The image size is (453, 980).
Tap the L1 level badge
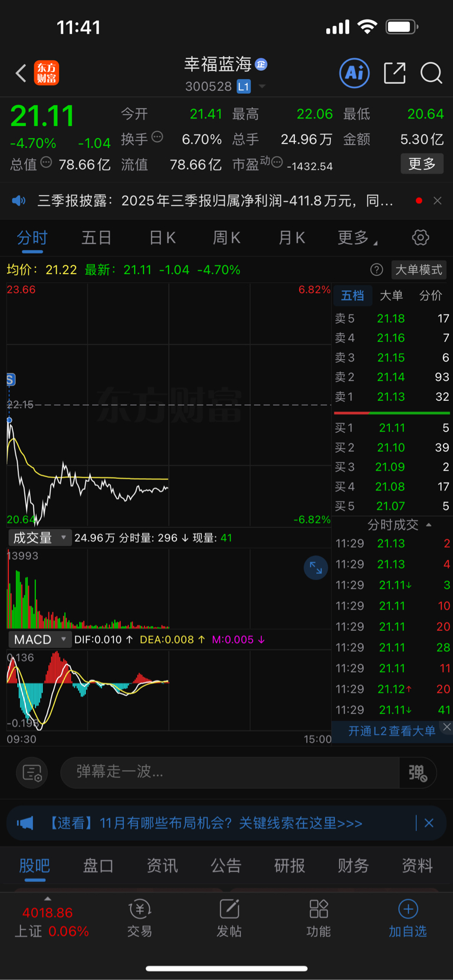(x=244, y=87)
